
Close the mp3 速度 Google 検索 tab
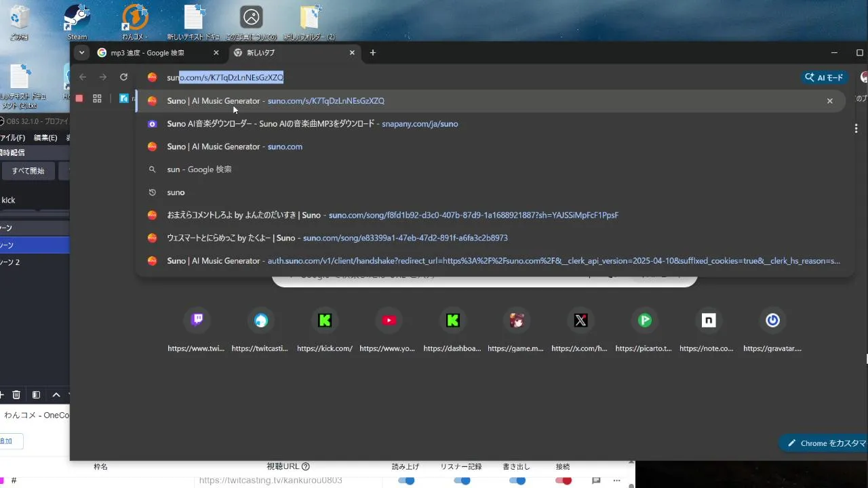216,53
